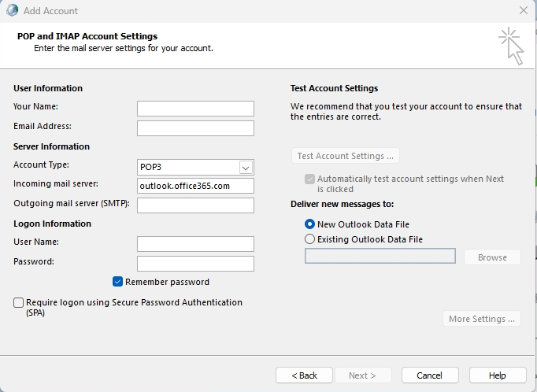The image size is (537, 392).
Task: Click the Your Name text field
Action: coord(195,109)
